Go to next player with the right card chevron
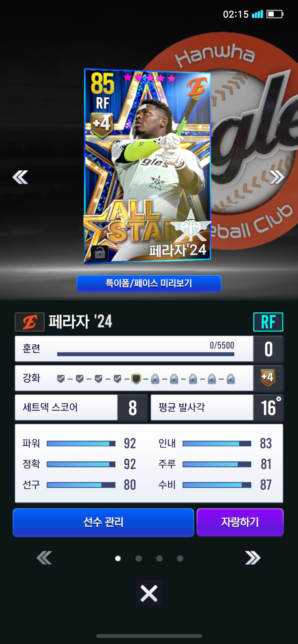 tap(277, 177)
